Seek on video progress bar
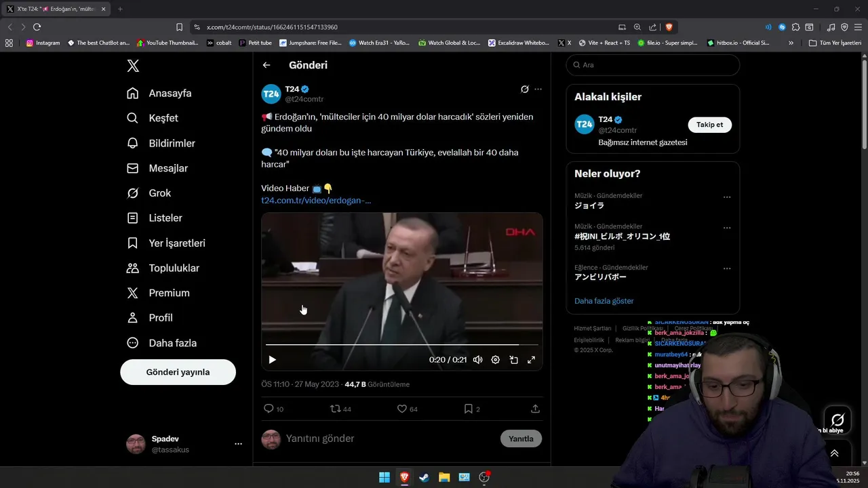 (x=401, y=345)
